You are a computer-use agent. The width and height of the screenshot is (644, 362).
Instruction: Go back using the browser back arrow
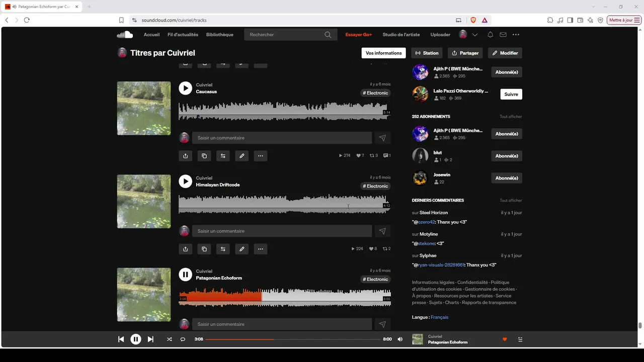[x=7, y=20]
